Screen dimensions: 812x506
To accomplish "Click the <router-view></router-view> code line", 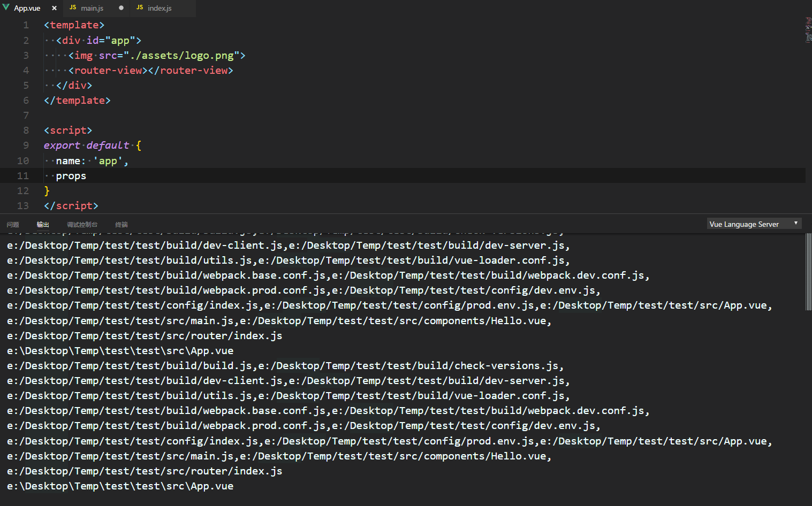I will click(x=151, y=70).
